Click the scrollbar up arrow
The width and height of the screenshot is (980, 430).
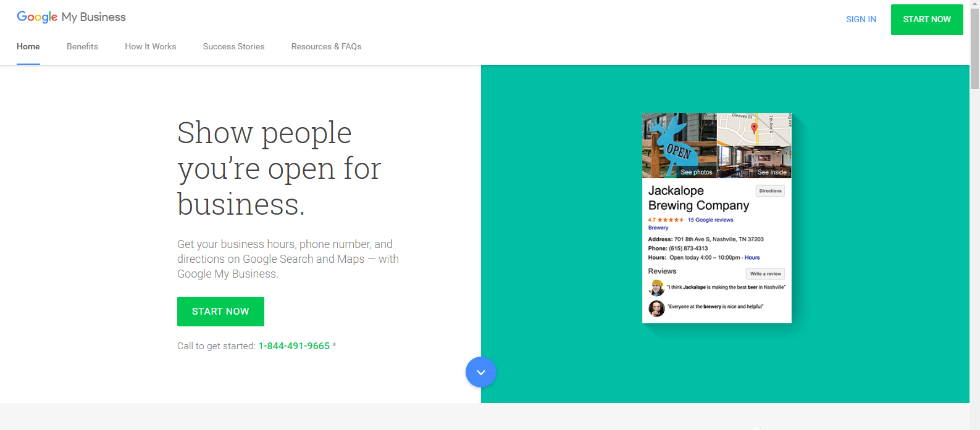(x=974, y=5)
